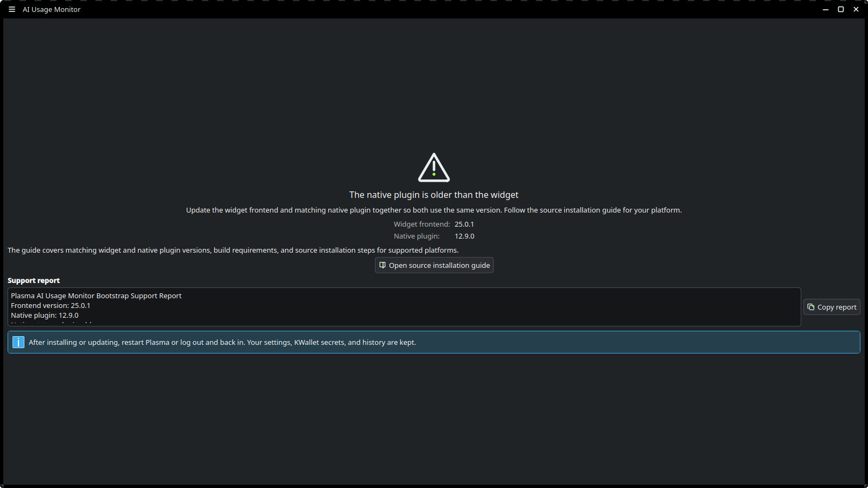
Task: Copy the support report
Action: (832, 307)
